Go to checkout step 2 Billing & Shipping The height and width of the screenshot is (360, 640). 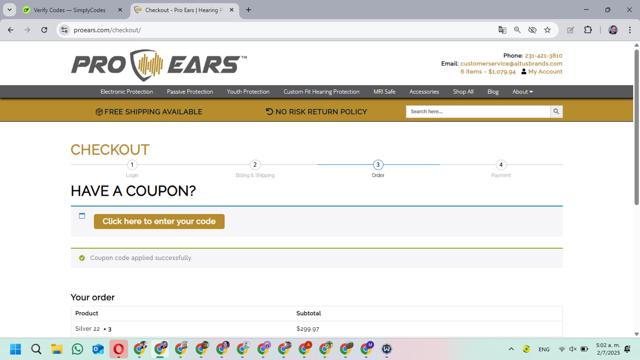pos(255,165)
